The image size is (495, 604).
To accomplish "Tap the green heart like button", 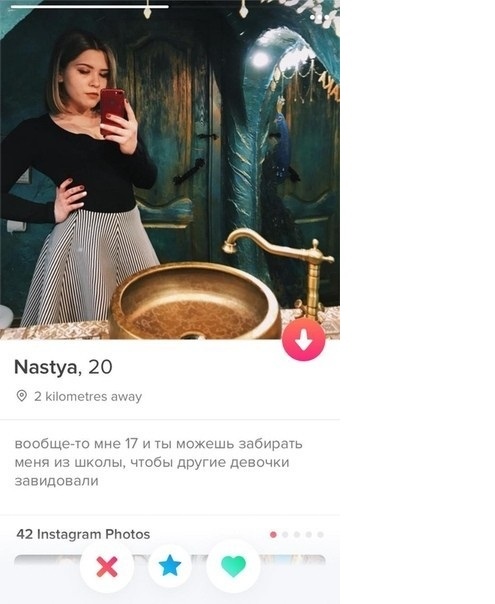I will click(x=233, y=566).
